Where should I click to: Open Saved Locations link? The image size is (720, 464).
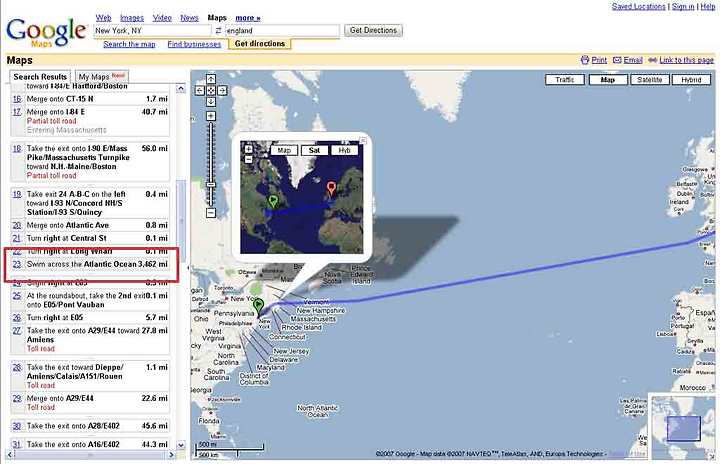coord(638,6)
